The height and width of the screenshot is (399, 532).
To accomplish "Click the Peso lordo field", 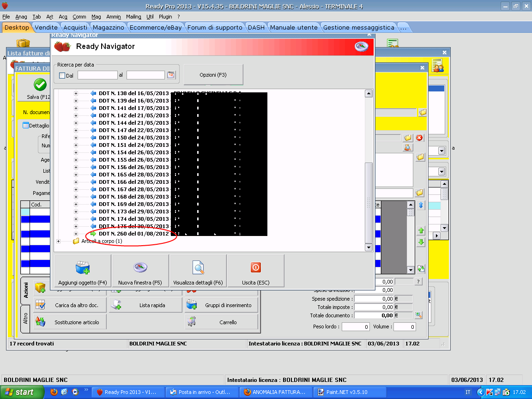I will [x=355, y=327].
